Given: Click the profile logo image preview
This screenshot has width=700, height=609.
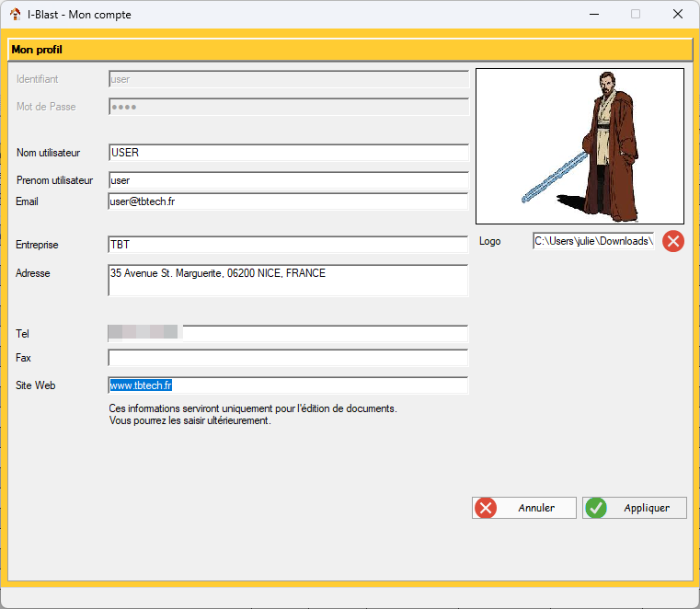Looking at the screenshot, I should click(x=580, y=146).
